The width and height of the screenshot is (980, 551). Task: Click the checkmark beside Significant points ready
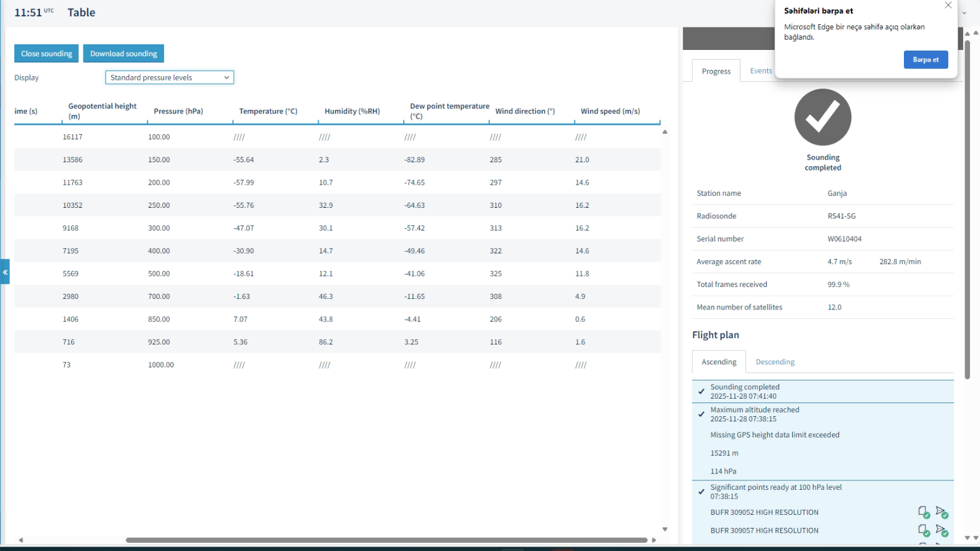pyautogui.click(x=701, y=492)
